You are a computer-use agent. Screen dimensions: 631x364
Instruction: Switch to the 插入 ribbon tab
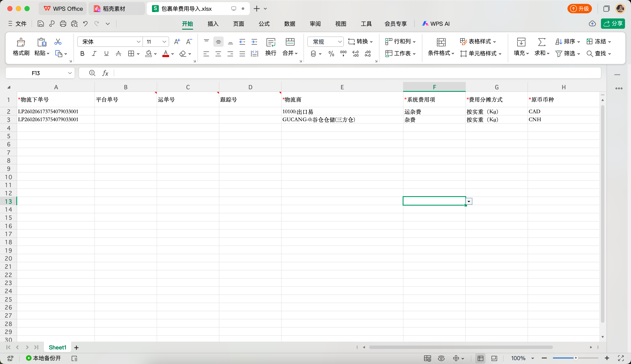pyautogui.click(x=213, y=24)
